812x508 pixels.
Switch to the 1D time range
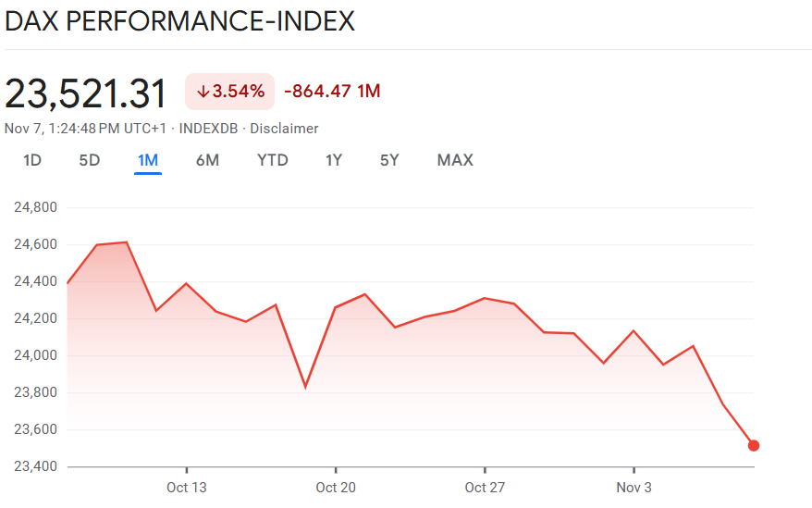click(x=32, y=160)
